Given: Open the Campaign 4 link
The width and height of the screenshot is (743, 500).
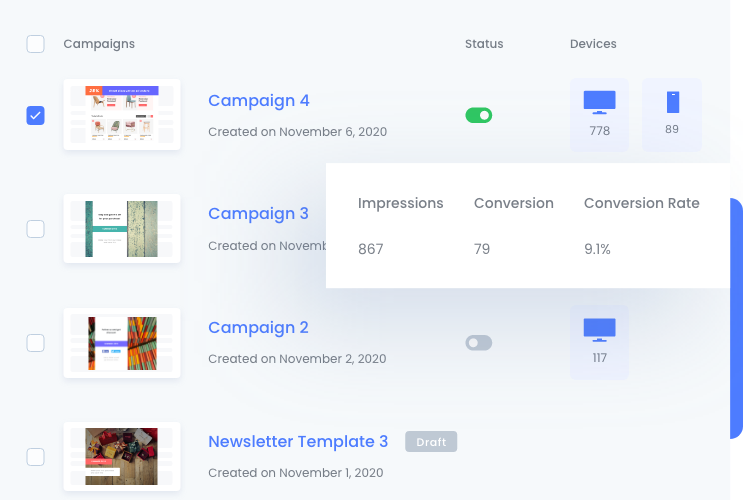Looking at the screenshot, I should coord(259,100).
